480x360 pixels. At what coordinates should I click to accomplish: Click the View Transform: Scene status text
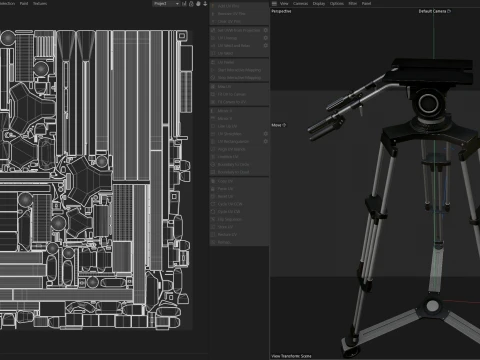tap(291, 356)
